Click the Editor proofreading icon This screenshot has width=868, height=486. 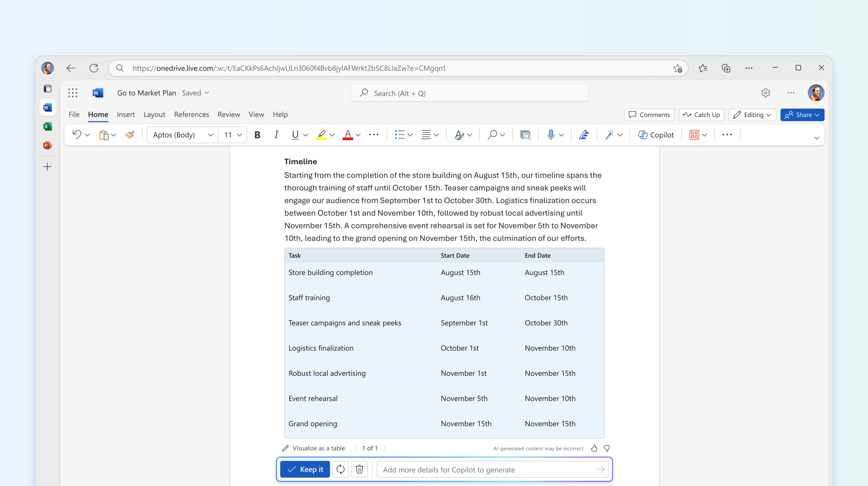584,134
